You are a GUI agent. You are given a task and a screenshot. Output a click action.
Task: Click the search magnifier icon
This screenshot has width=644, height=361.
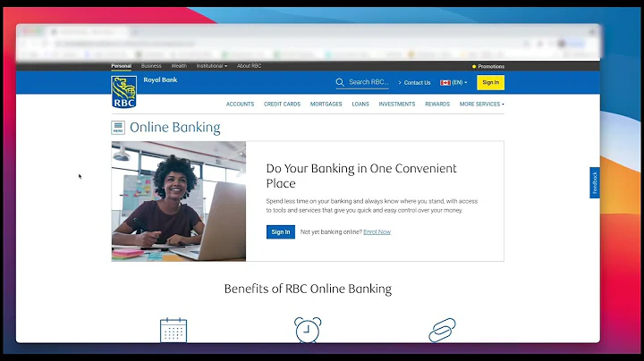click(x=340, y=82)
